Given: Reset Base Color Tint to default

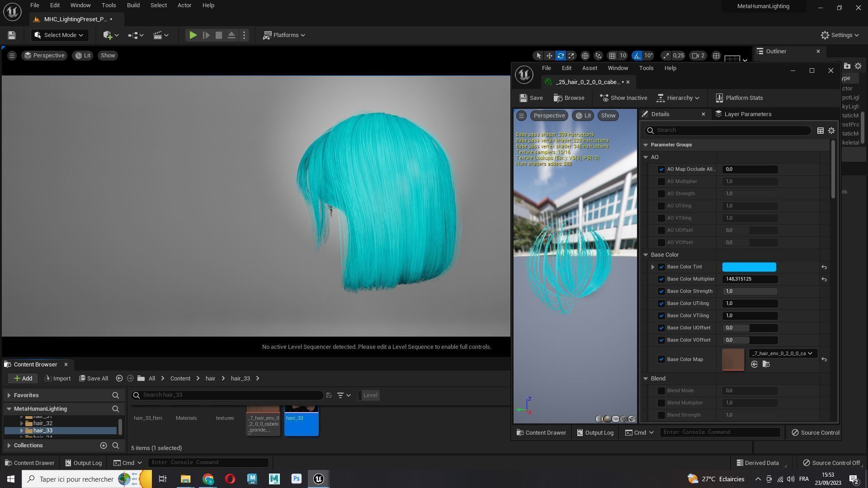Looking at the screenshot, I should (824, 267).
